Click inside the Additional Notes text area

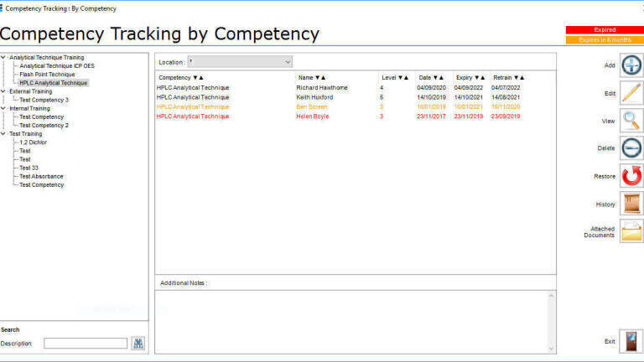pos(351,322)
